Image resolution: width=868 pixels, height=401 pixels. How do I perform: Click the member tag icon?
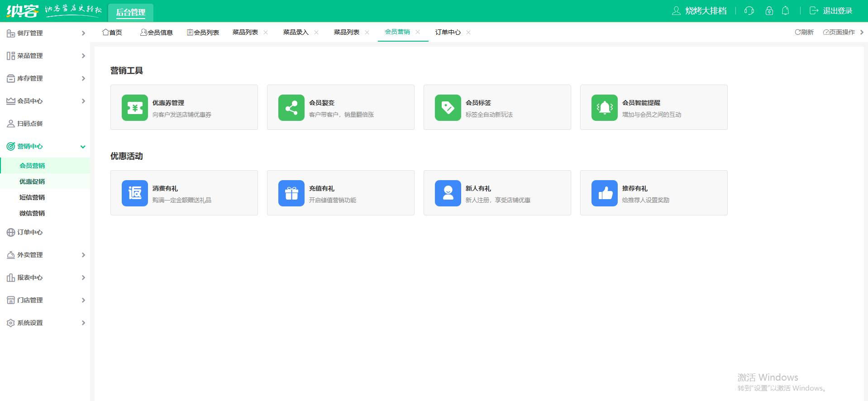pos(448,108)
